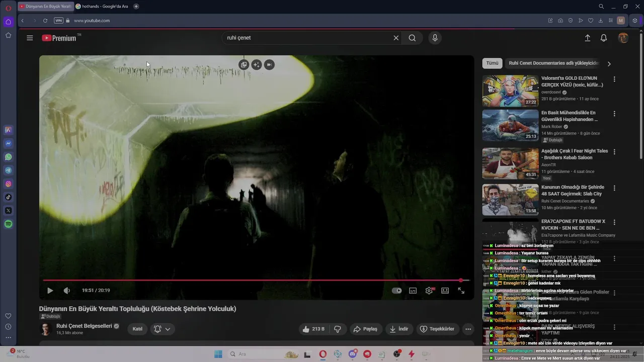Open TikTok in the Opera sidebar
644x362 pixels.
pyautogui.click(x=8, y=197)
